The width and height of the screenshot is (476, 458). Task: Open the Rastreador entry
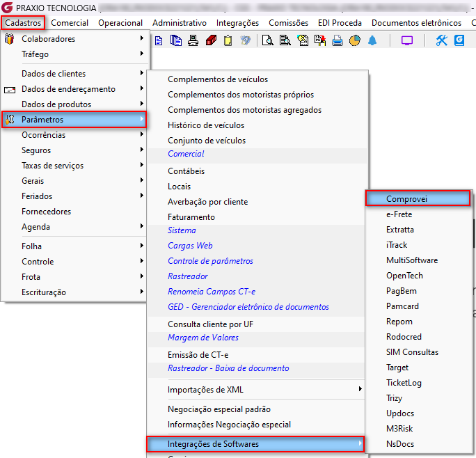[257, 276]
